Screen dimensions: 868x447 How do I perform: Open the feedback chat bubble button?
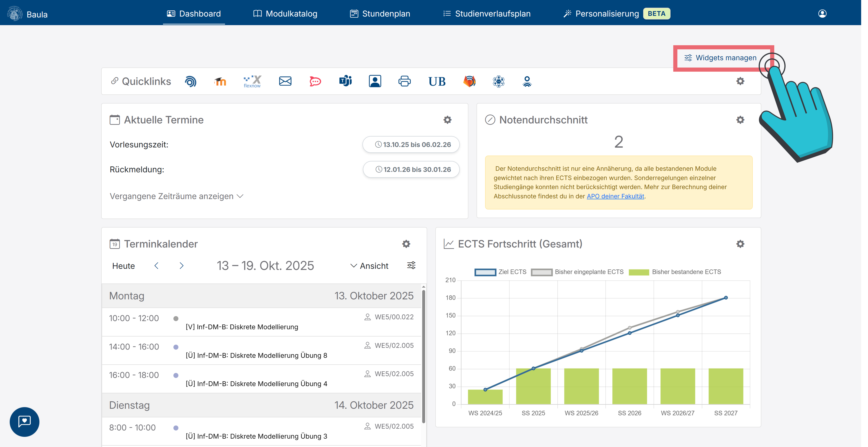click(x=25, y=422)
